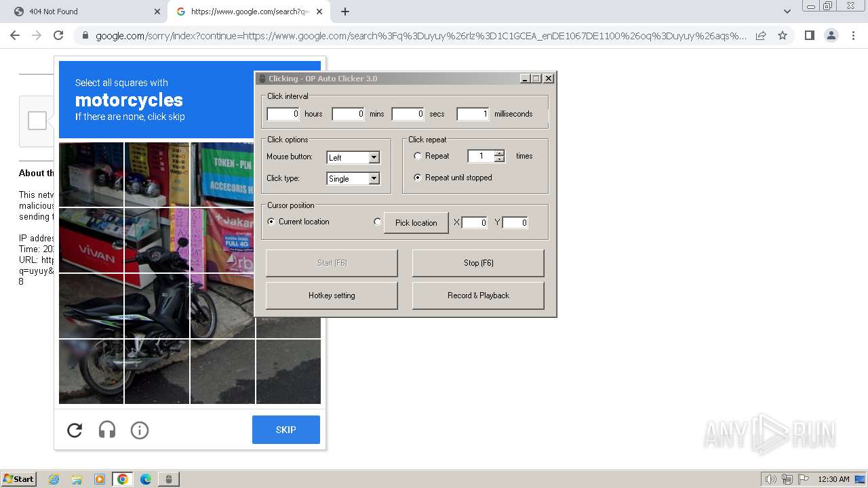This screenshot has height=488, width=868.
Task: Open Internet Explorer from taskbar
Action: click(54, 479)
